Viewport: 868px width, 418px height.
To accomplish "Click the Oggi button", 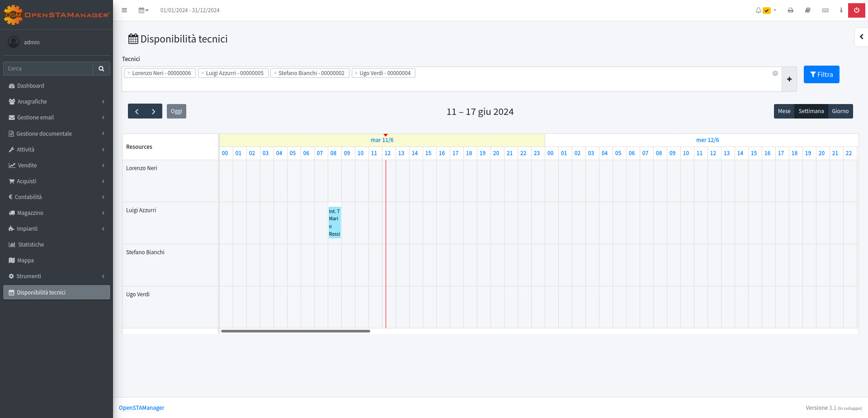I will point(176,111).
